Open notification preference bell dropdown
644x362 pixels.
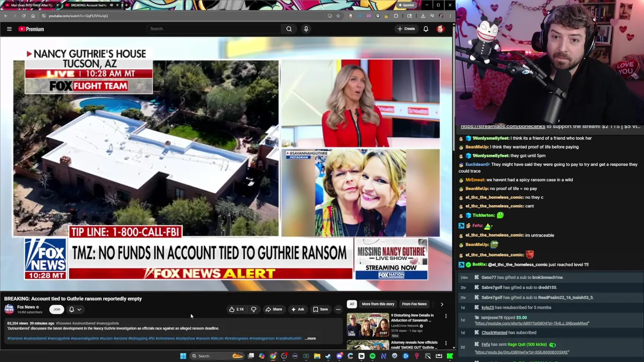pos(74,309)
